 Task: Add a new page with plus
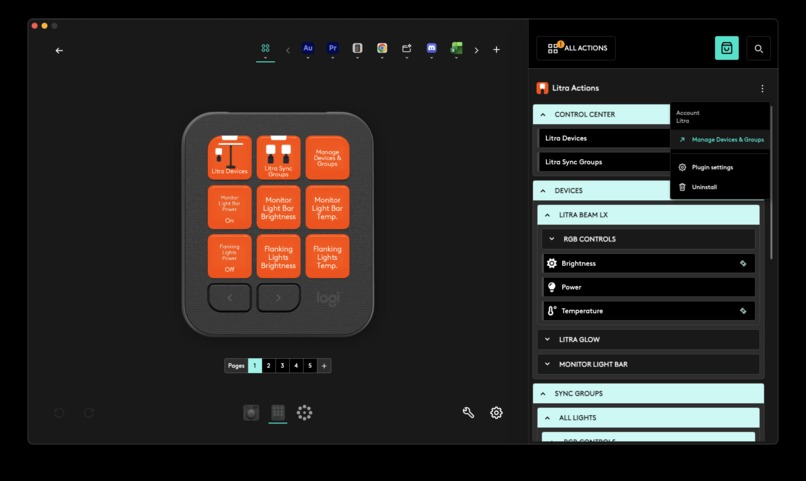coord(324,365)
